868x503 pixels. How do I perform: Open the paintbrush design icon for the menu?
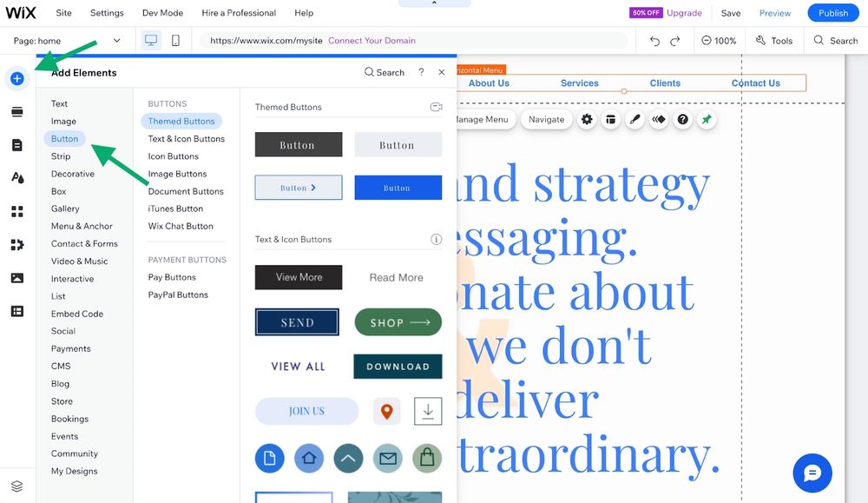635,120
